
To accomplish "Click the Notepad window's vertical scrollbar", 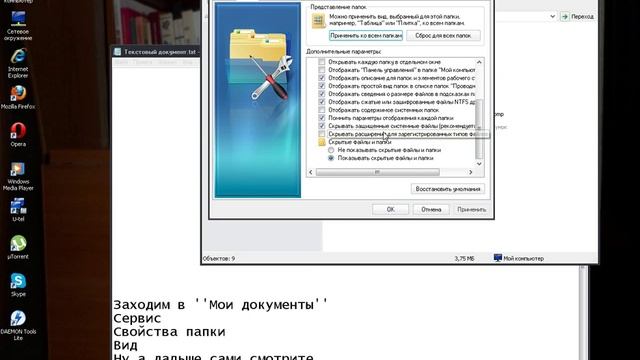I will pyautogui.click(x=583, y=313).
